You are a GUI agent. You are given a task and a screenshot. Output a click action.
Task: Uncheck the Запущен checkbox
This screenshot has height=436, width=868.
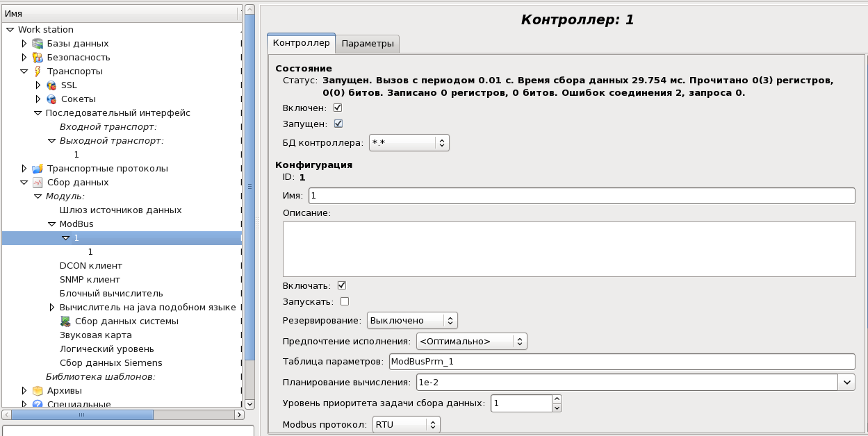coord(338,124)
